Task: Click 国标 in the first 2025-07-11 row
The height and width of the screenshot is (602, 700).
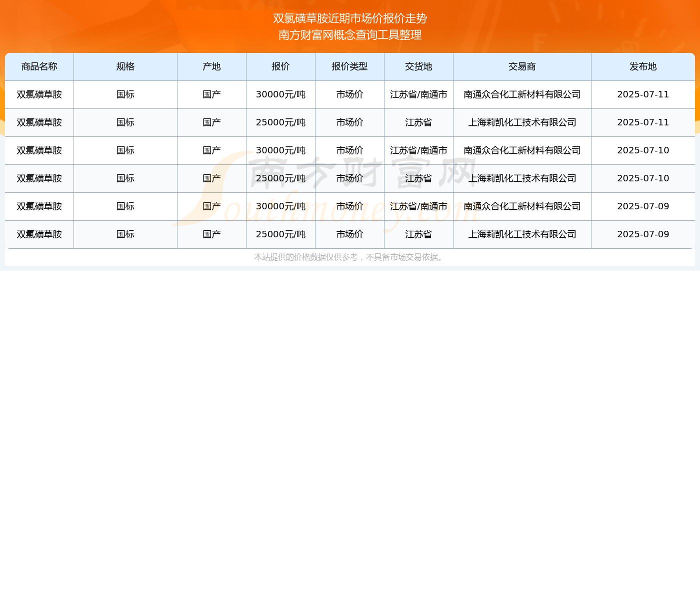Action: pos(125,94)
